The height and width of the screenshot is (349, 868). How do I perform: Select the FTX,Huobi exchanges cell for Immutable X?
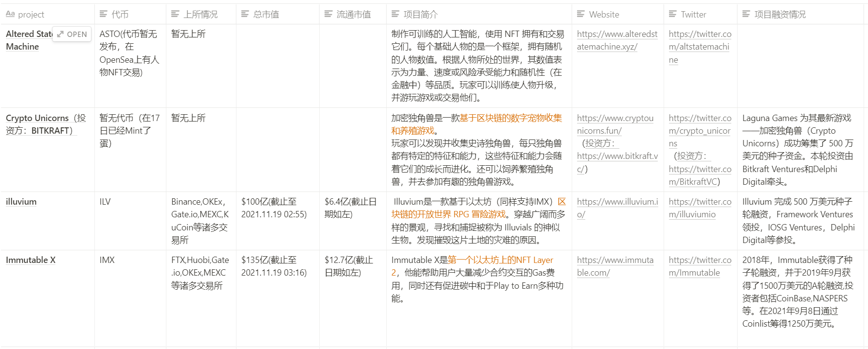(201, 298)
